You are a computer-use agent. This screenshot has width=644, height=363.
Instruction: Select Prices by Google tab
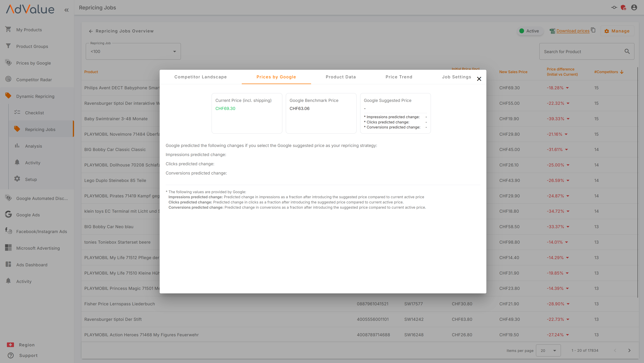276,77
